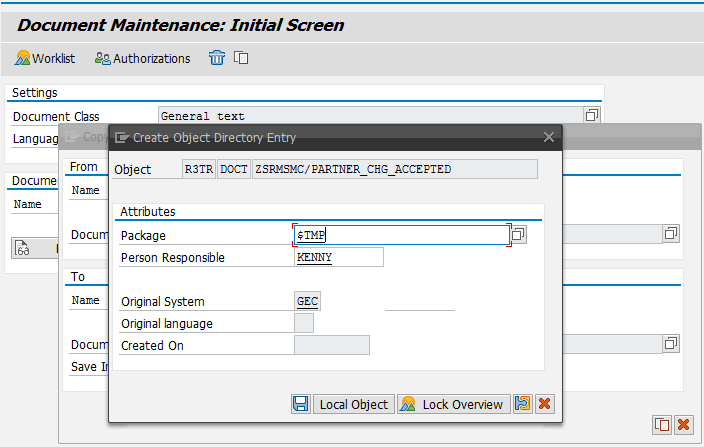
Task: Click the icon right of Lock Overview
Action: coord(522,404)
